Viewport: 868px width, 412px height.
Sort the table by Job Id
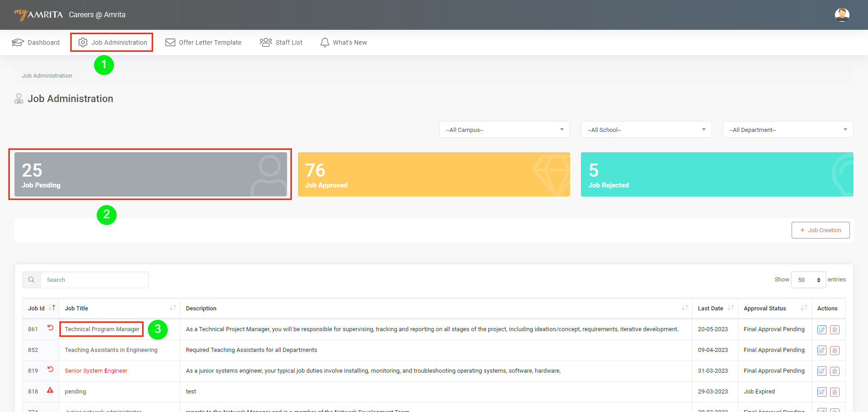coord(52,308)
